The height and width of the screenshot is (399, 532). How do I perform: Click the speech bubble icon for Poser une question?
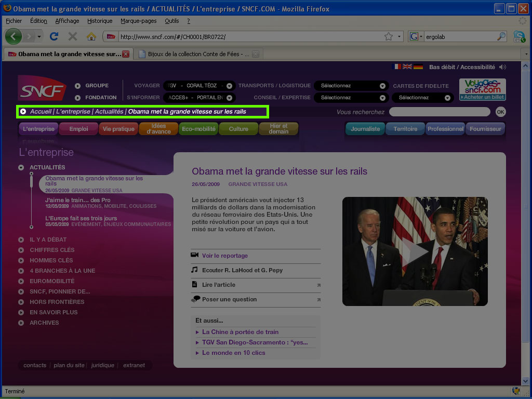[195, 299]
